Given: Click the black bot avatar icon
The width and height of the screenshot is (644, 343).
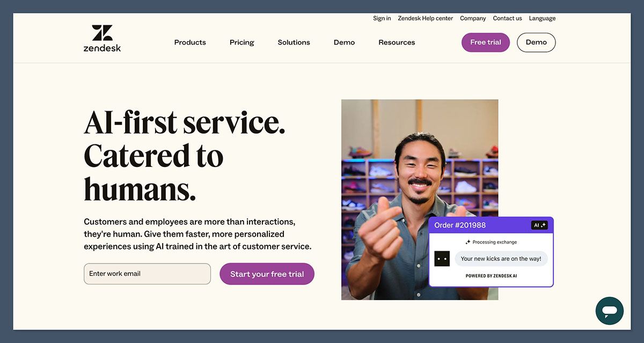Looking at the screenshot, I should [x=442, y=259].
